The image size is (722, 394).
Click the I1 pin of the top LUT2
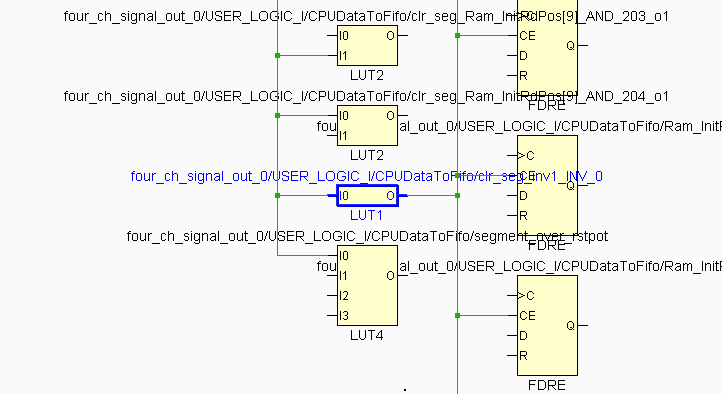click(344, 56)
